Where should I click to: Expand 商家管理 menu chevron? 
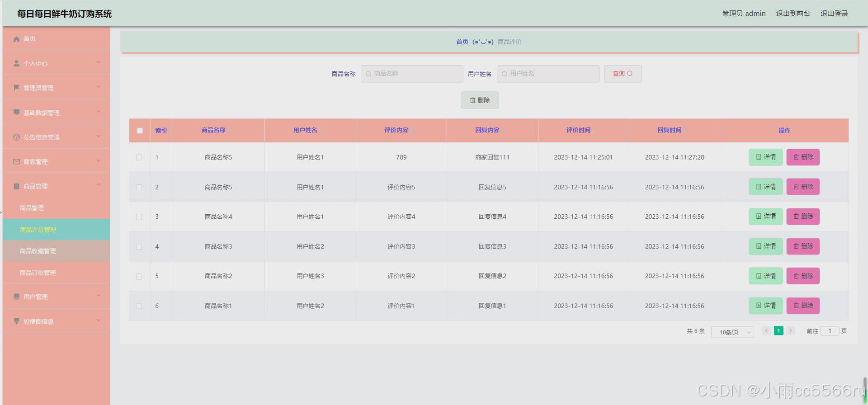click(x=99, y=160)
